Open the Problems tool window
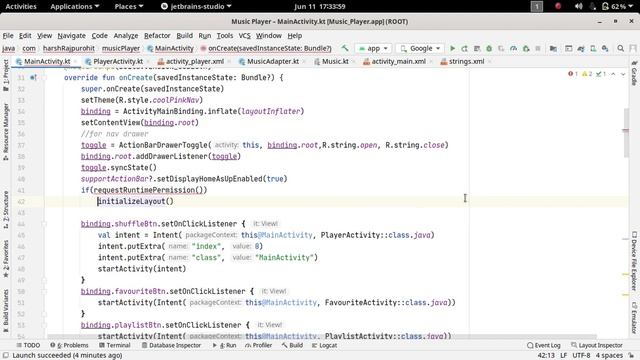 [x=69, y=345]
